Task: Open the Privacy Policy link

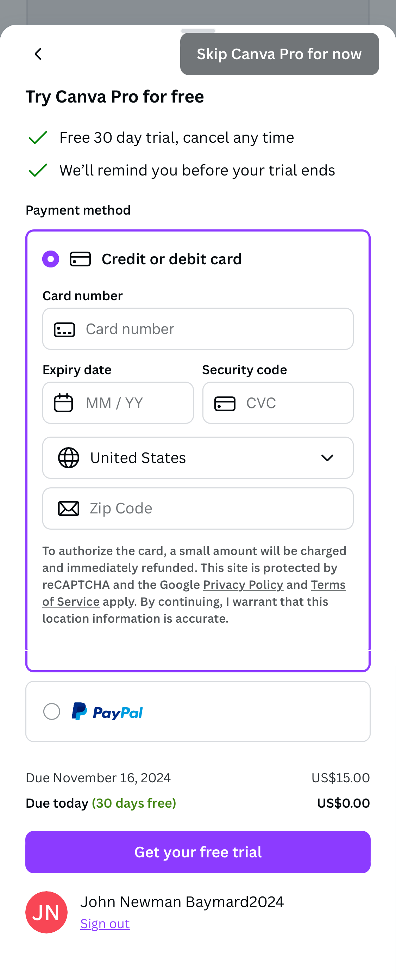Action: pyautogui.click(x=243, y=585)
